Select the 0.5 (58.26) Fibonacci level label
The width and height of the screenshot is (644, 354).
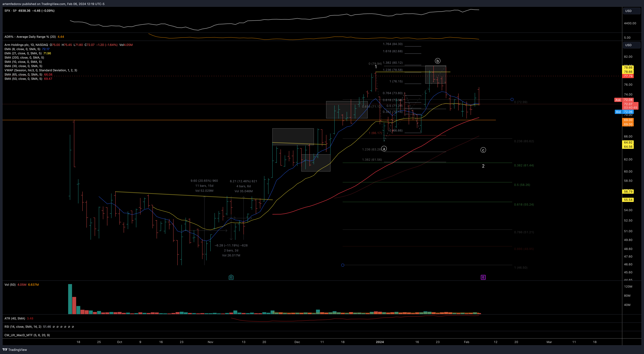[522, 185]
